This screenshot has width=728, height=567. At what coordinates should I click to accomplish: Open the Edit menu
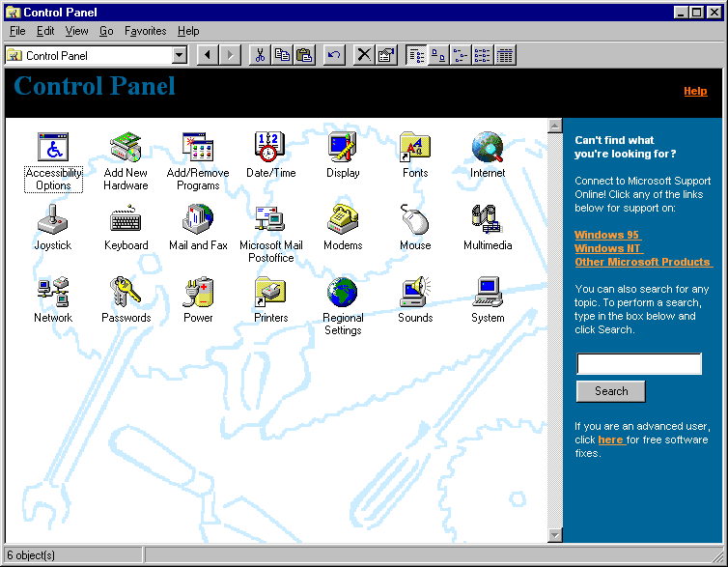45,31
